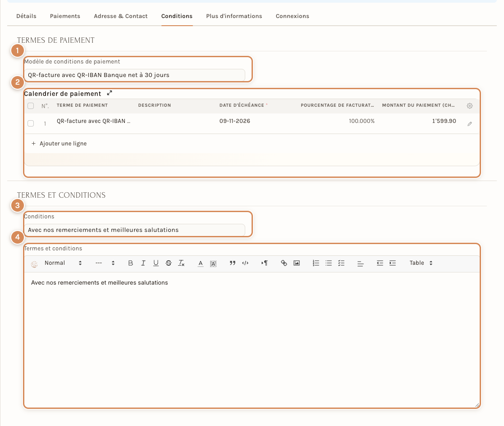
Task: Tick the checkbox for row 1
Action: pos(31,123)
